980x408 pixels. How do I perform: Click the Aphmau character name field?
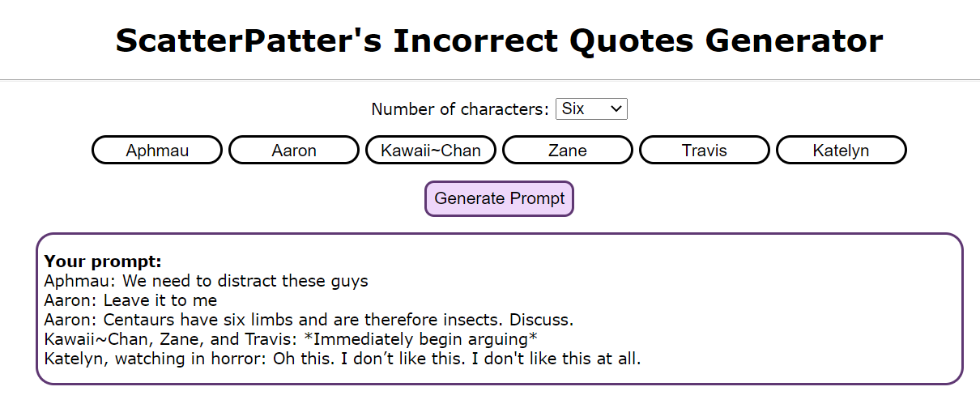pos(157,150)
